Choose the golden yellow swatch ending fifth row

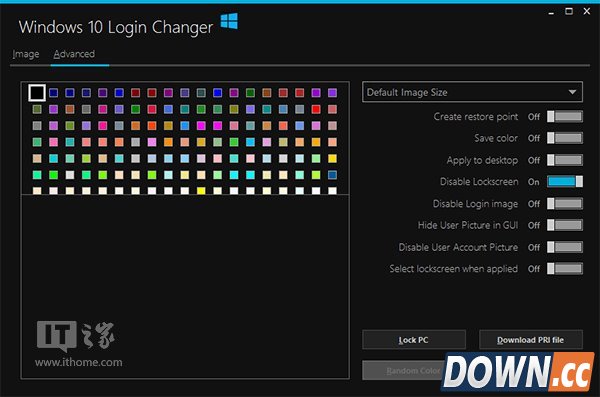pyautogui.click(x=333, y=158)
